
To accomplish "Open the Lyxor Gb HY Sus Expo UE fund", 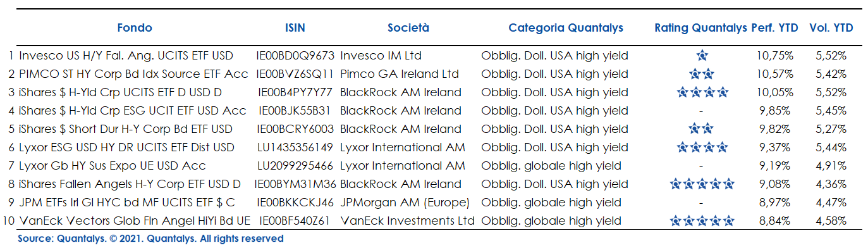I will tap(113, 166).
